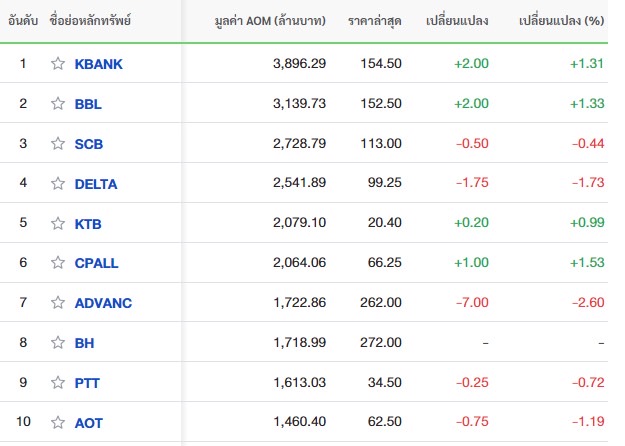Toggle favorite star for KBANK
Viewport: 625px width, 446px height.
pyautogui.click(x=58, y=63)
